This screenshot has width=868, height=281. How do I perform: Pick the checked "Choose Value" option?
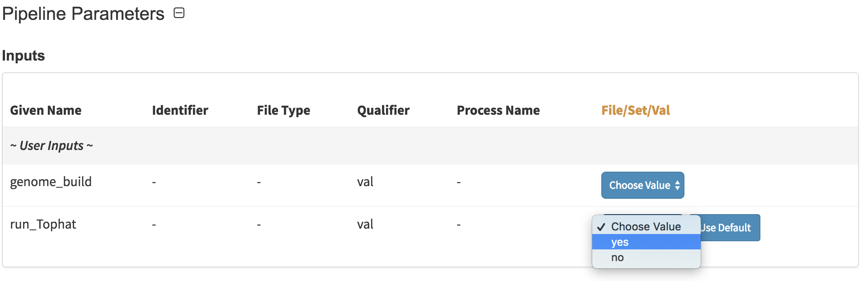[x=646, y=226]
